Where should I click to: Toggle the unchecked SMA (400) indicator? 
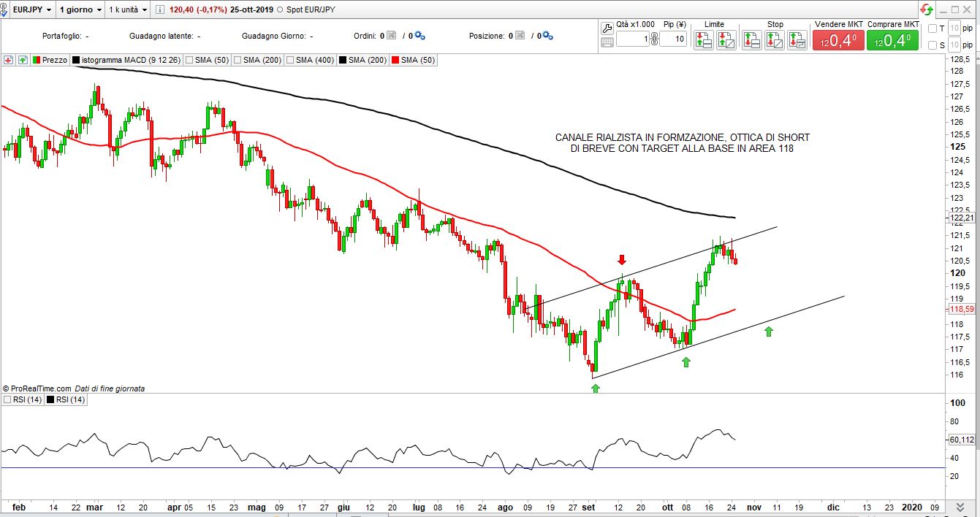290,60
